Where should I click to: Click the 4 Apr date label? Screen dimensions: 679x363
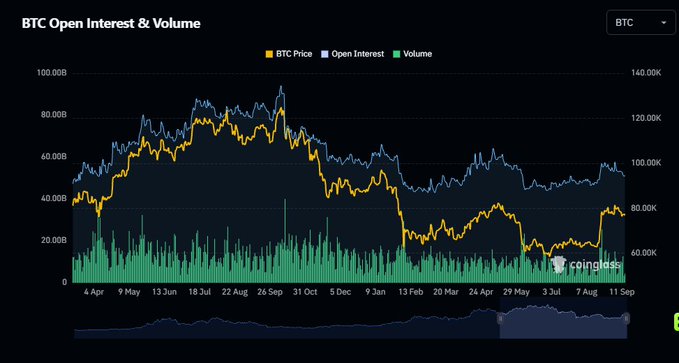[94, 292]
